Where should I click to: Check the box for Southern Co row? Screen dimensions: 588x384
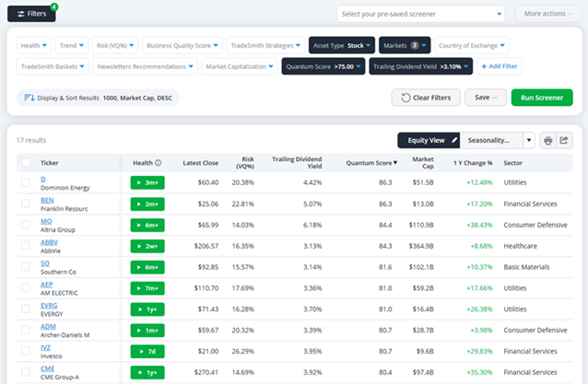click(26, 267)
